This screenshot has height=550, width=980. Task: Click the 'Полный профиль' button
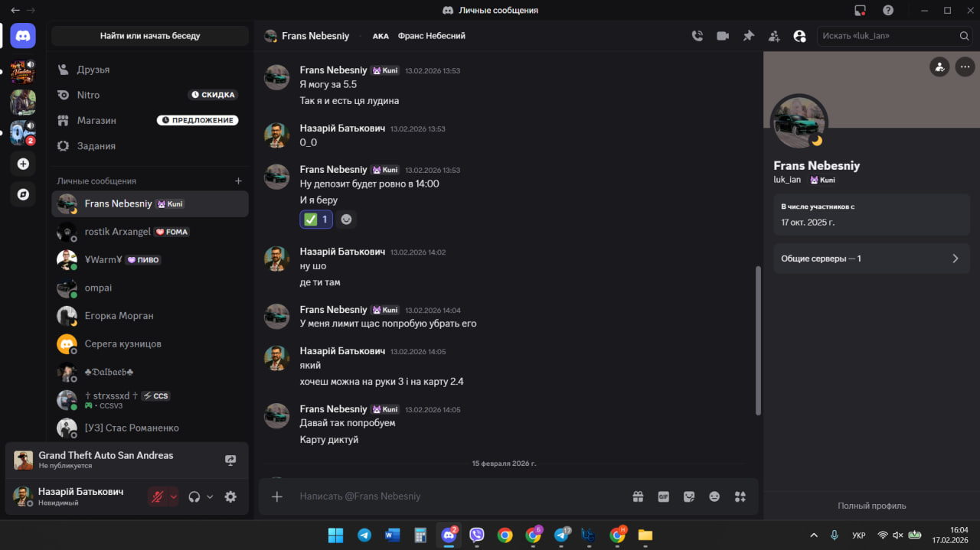871,506
